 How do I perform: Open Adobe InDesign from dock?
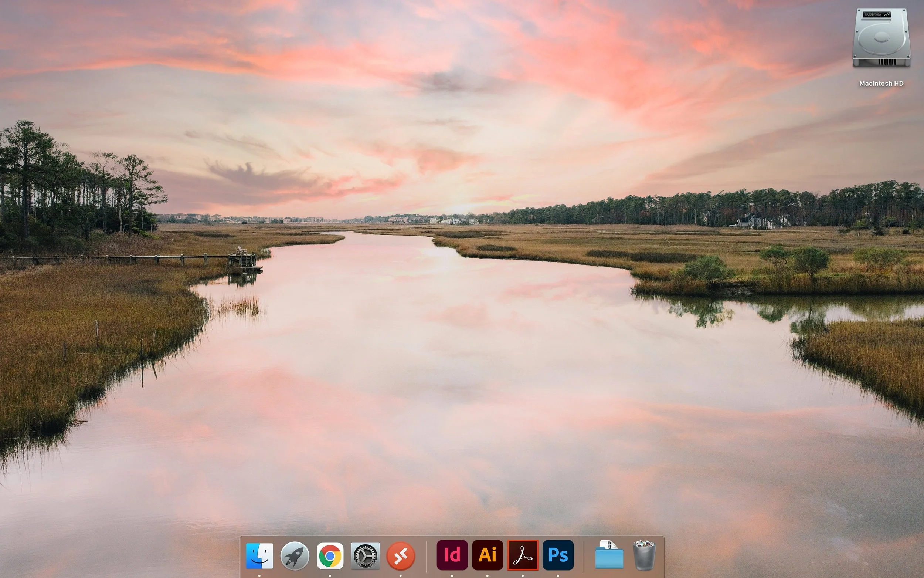coord(452,555)
